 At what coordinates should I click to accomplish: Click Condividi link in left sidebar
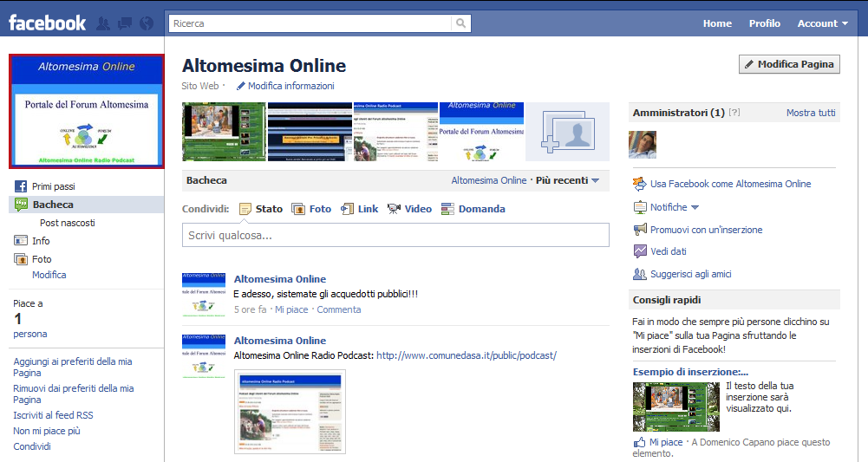[x=31, y=446]
